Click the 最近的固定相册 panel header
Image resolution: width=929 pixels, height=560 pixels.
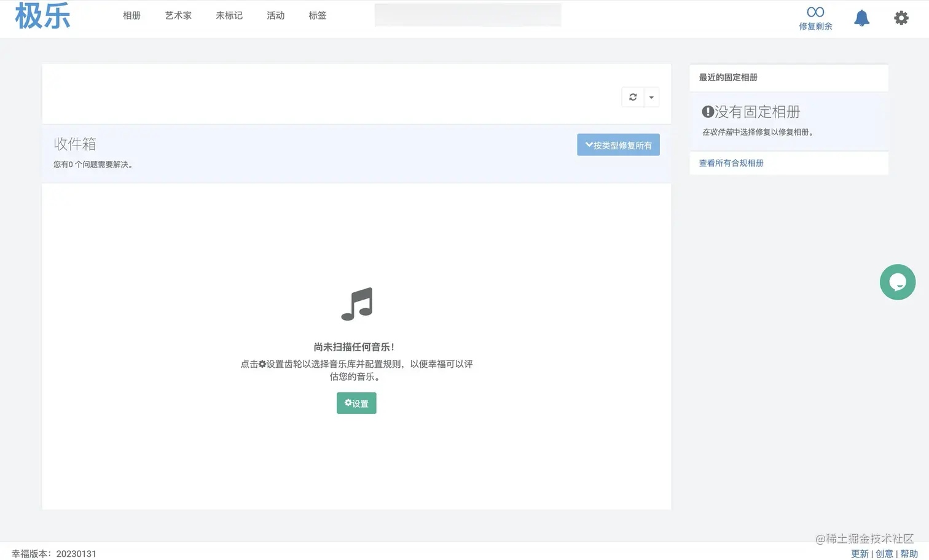click(789, 77)
